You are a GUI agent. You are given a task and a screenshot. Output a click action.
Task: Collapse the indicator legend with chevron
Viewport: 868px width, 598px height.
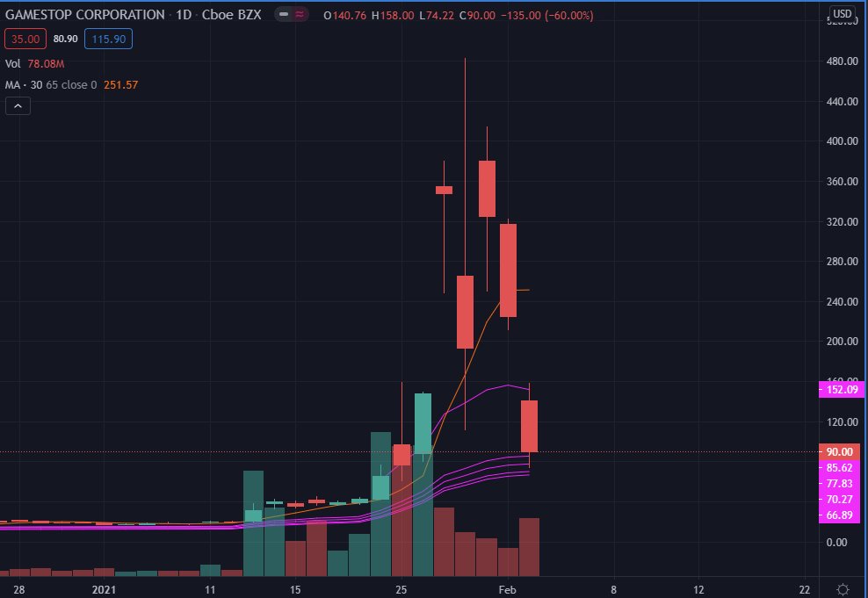pyautogui.click(x=18, y=106)
